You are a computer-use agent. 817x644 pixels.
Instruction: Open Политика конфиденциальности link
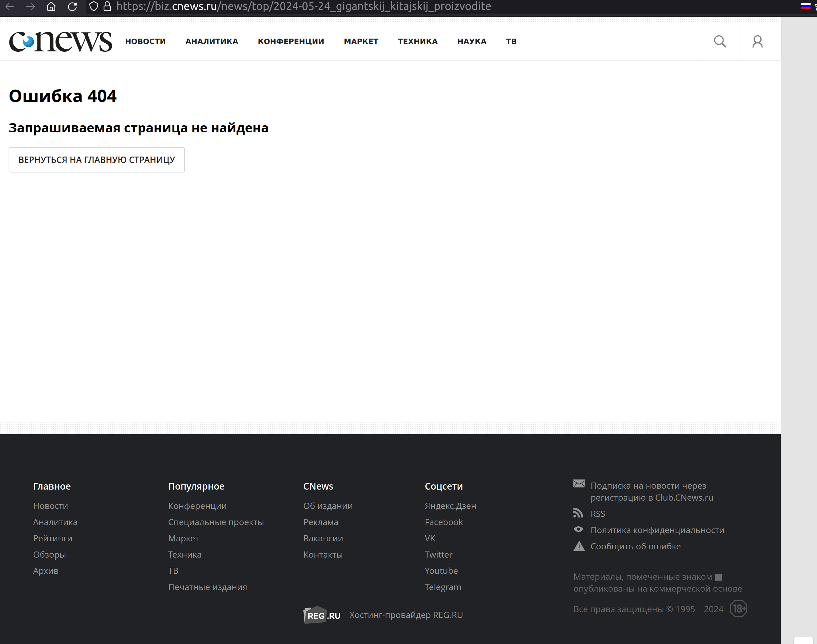click(x=657, y=530)
